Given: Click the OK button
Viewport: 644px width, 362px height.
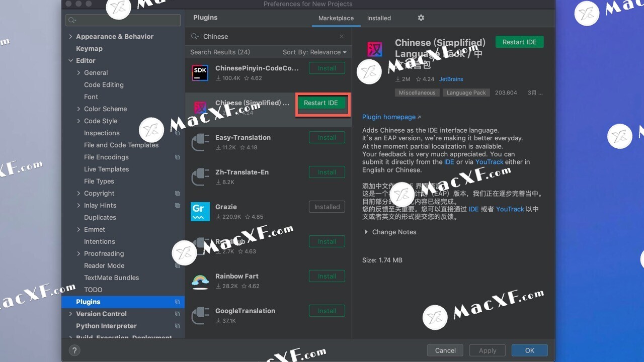Looking at the screenshot, I should (x=530, y=350).
